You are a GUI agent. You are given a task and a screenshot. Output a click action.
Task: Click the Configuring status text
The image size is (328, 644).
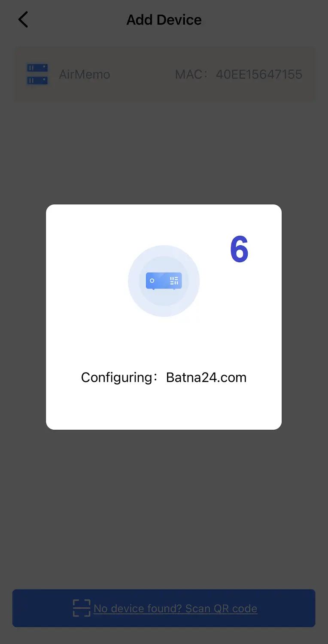tap(117, 377)
